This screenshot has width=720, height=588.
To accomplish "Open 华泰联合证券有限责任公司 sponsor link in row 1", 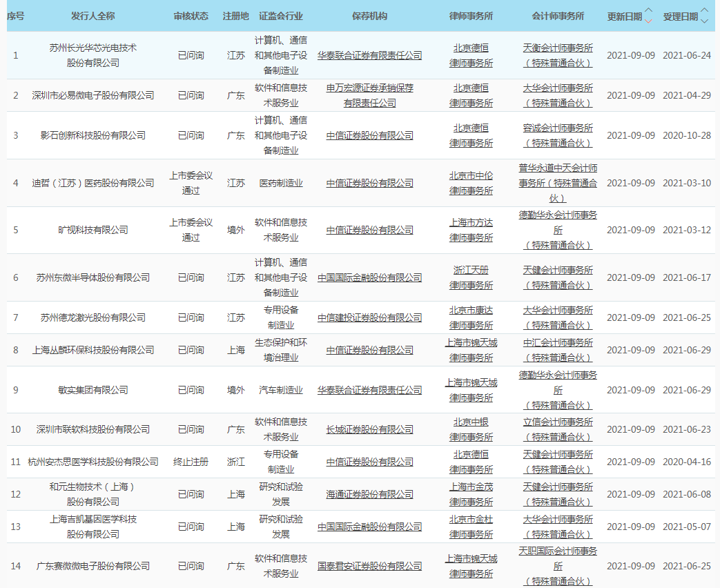I will pos(369,55).
